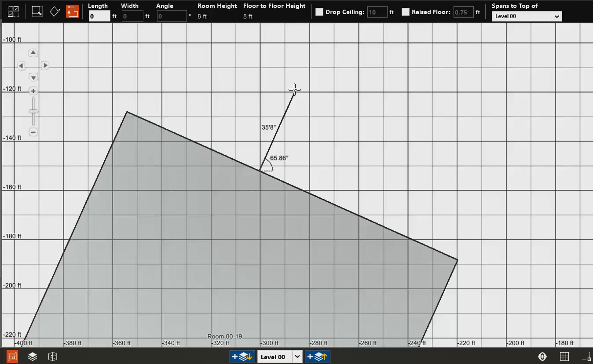This screenshot has height=364, width=593.
Task: Select the rotated rectangle room tool
Action: 55,11
